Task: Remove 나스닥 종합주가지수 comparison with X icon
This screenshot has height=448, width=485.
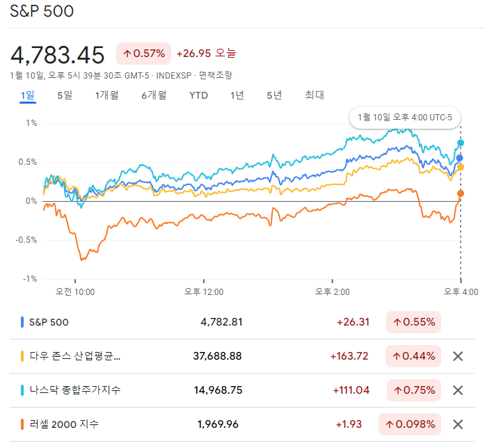Action: [458, 390]
